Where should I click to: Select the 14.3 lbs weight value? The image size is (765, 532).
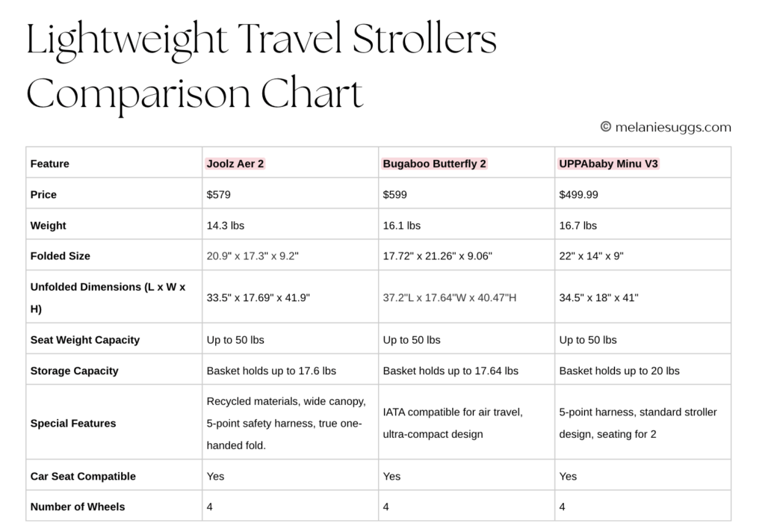point(226,225)
